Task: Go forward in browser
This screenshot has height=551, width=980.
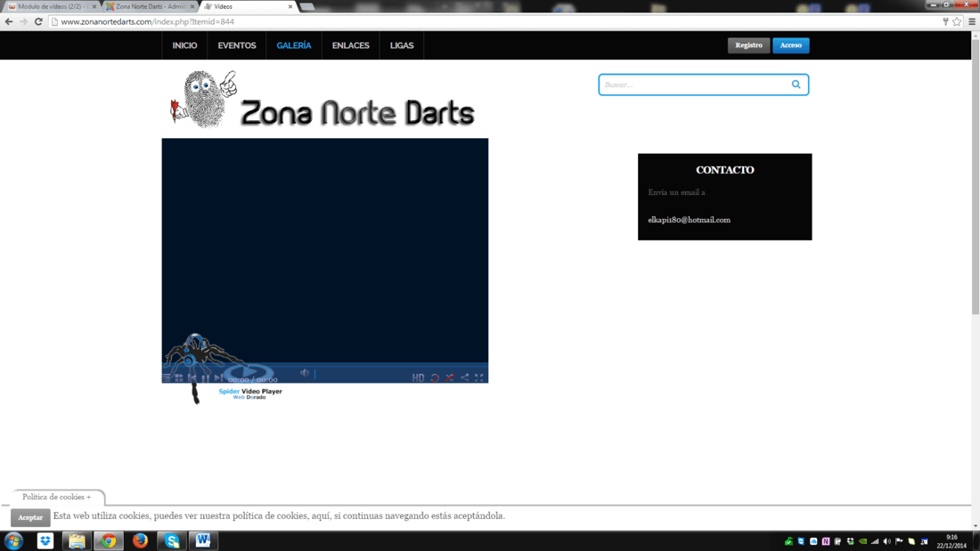Action: tap(24, 21)
